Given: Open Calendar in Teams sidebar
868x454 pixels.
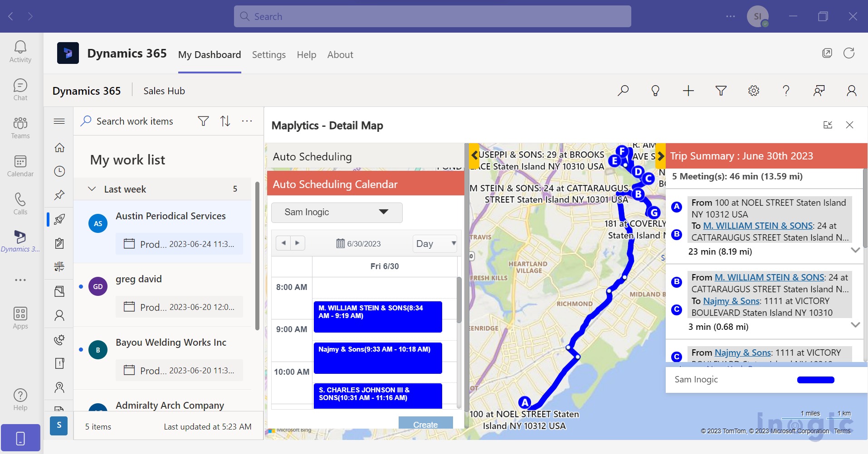Looking at the screenshot, I should pyautogui.click(x=20, y=166).
